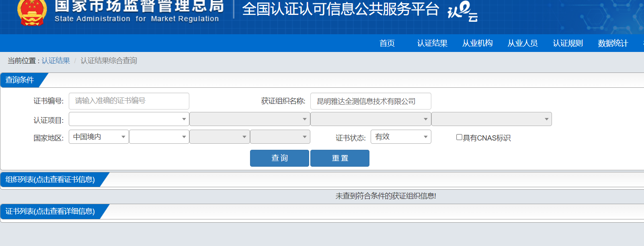The image size is (644, 246).
Task: Click 认证结果综合查询 breadcrumb text
Action: click(x=109, y=61)
